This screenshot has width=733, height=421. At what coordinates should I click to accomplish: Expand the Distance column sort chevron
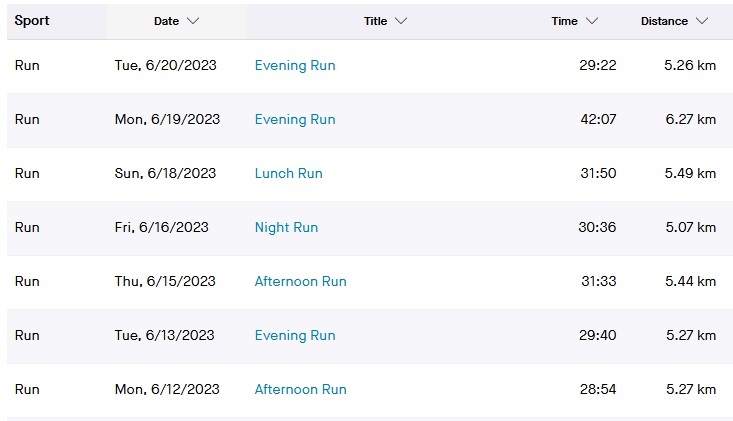click(702, 21)
